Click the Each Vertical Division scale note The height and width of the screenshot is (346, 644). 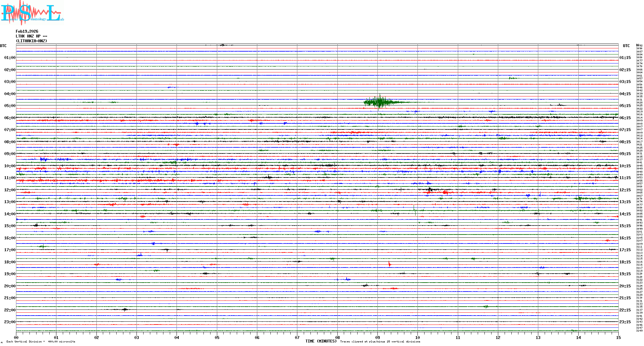click(41, 342)
